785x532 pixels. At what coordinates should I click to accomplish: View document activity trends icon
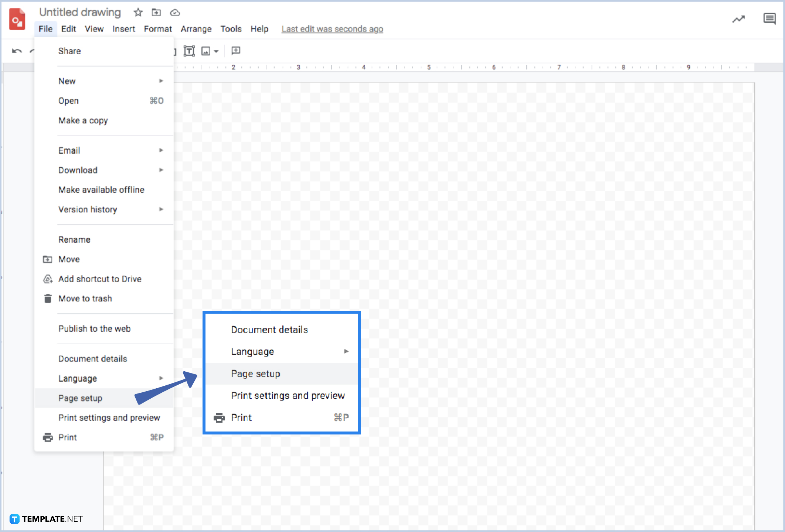point(738,19)
